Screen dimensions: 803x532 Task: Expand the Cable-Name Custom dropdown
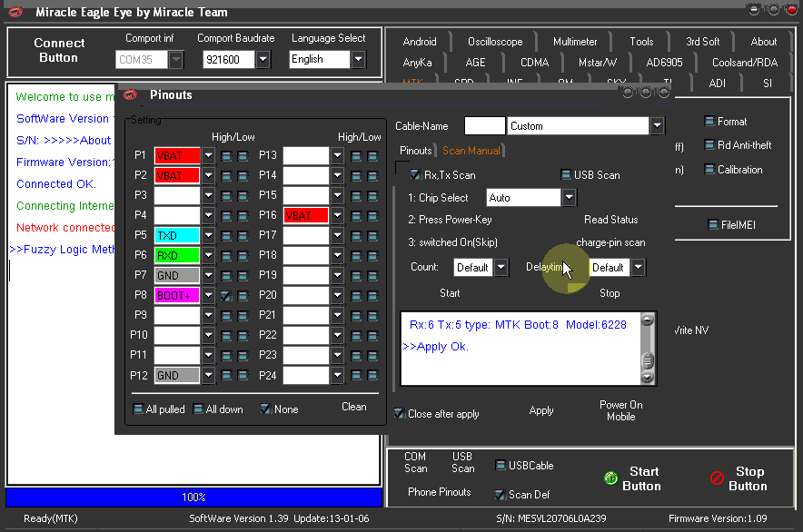[x=657, y=126]
